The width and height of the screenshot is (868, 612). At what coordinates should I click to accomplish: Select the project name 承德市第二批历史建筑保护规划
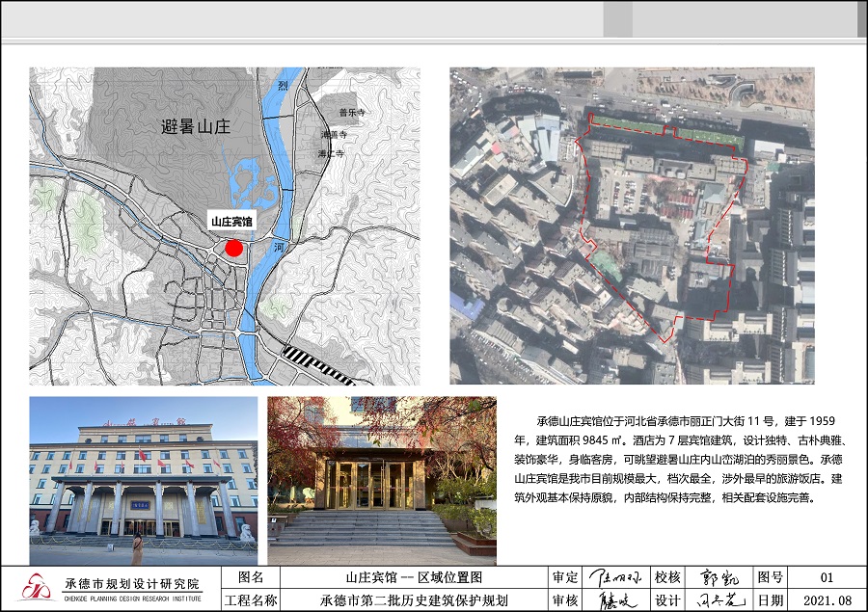(414, 600)
